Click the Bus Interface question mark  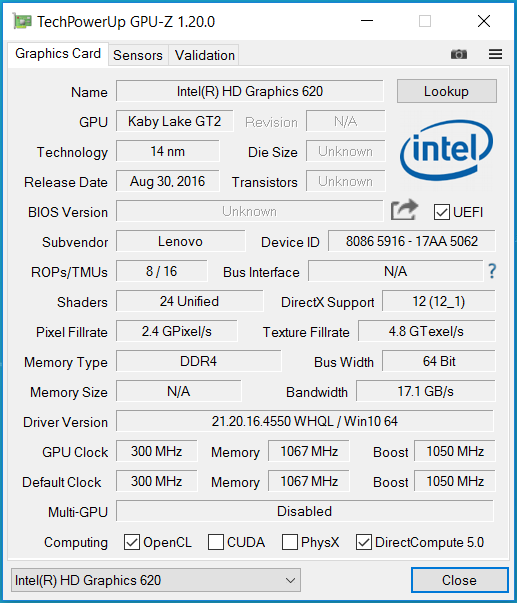492,271
